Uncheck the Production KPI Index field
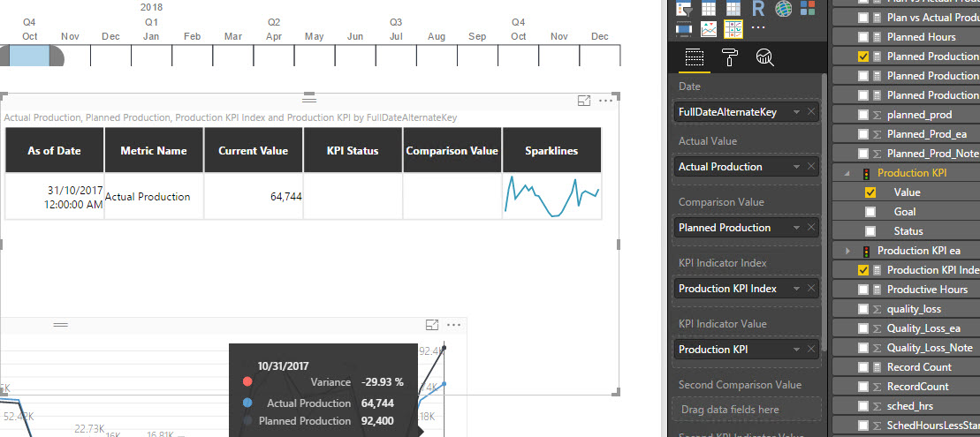This screenshot has width=980, height=437. click(863, 270)
